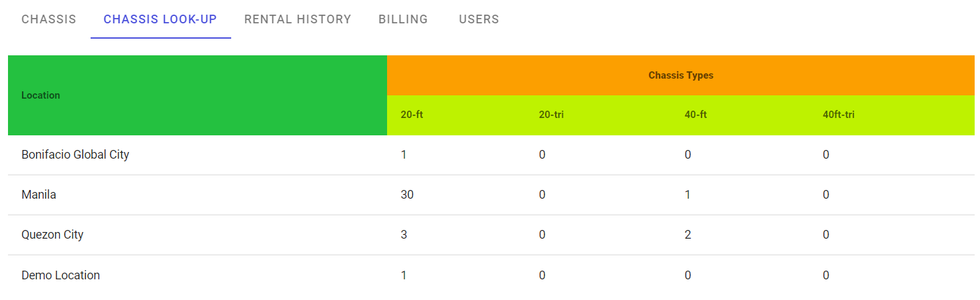Select the Demo Location row
Screen dimensions: 980x300
[x=61, y=275]
